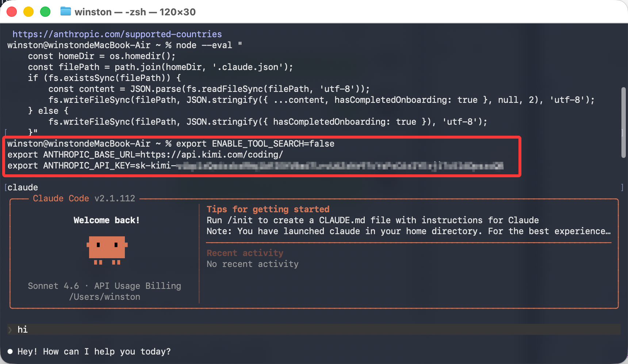Minimize terminal using yellow button

click(x=28, y=12)
